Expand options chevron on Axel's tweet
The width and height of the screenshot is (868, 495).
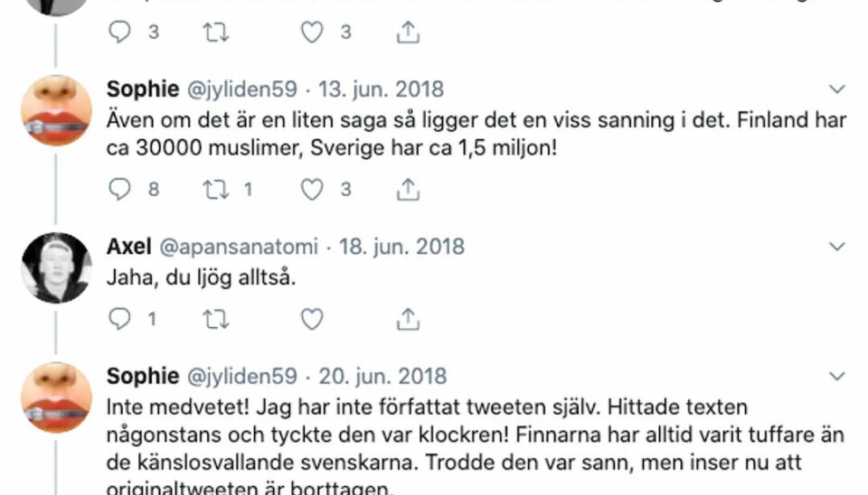(x=837, y=247)
